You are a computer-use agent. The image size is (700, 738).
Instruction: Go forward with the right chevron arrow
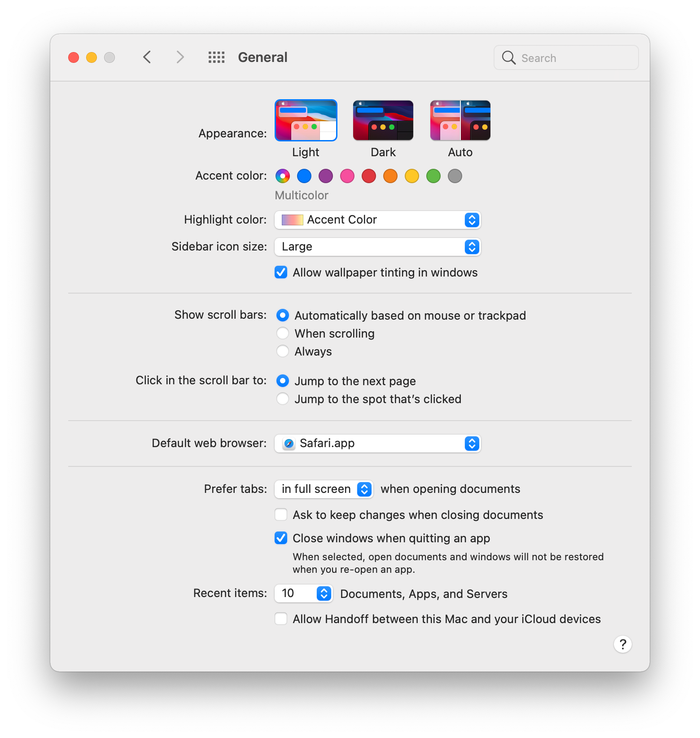(x=180, y=57)
